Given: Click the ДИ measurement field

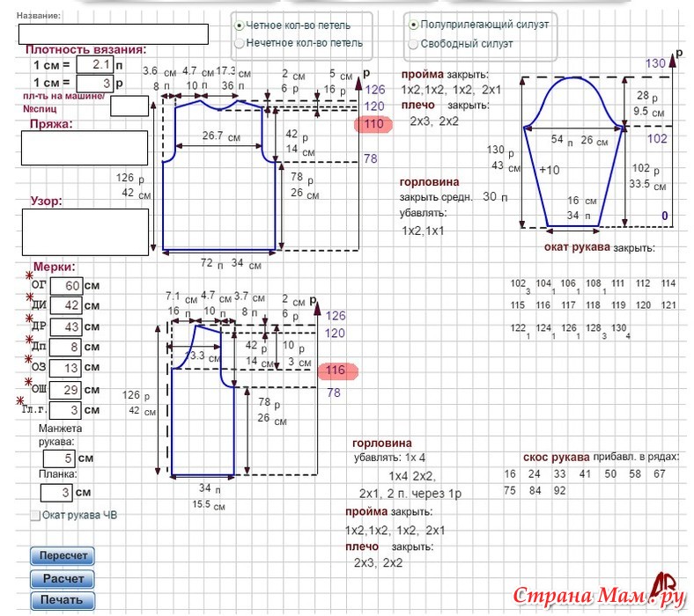Looking at the screenshot, I should (66, 305).
